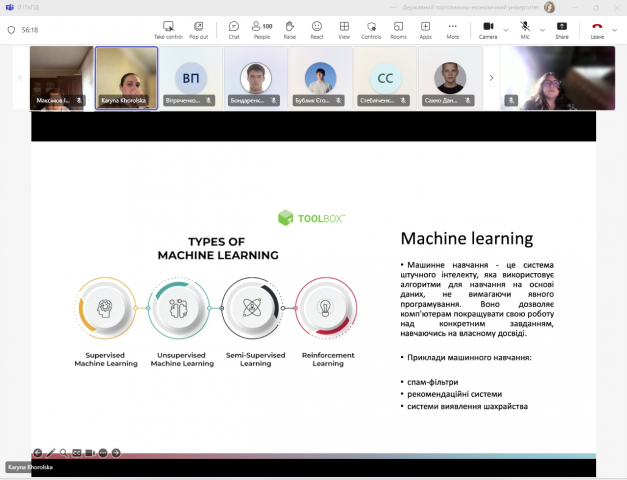Toggle the microphone mute

click(x=525, y=29)
